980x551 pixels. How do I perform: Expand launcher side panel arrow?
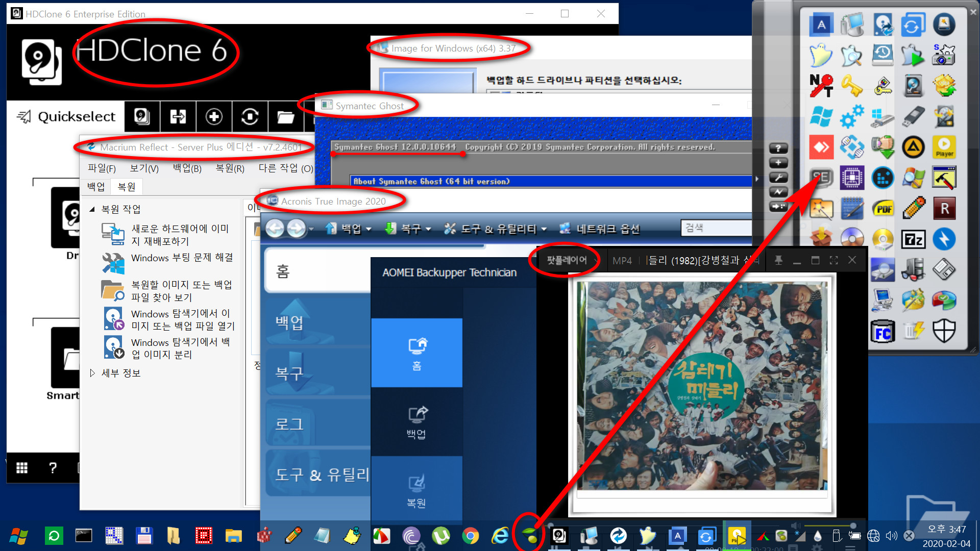pos(757,179)
